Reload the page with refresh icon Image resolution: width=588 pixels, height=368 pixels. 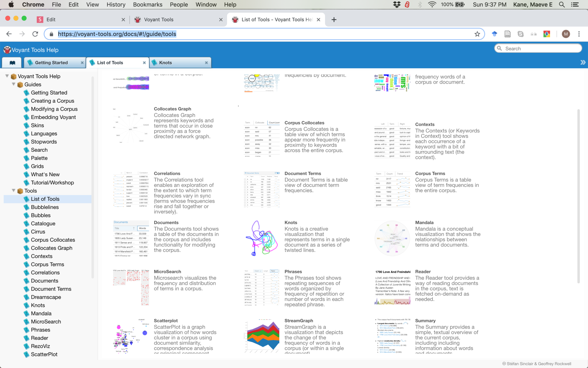click(35, 34)
